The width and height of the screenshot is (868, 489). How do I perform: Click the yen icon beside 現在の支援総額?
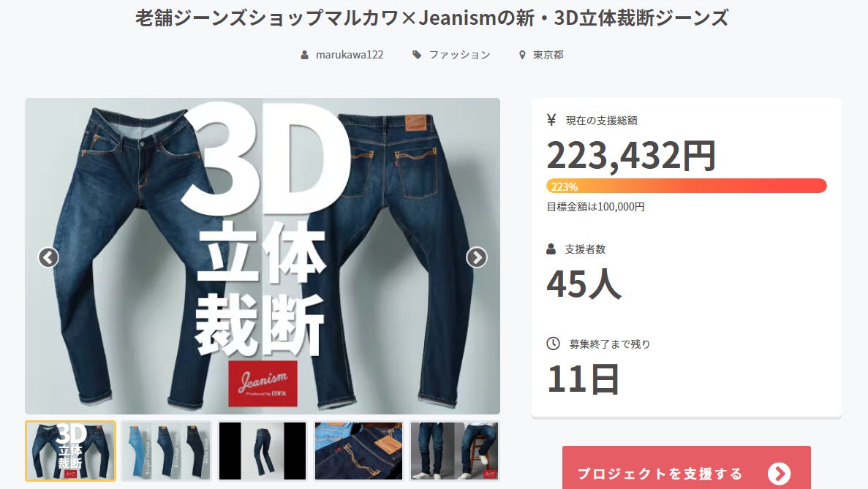coord(551,119)
